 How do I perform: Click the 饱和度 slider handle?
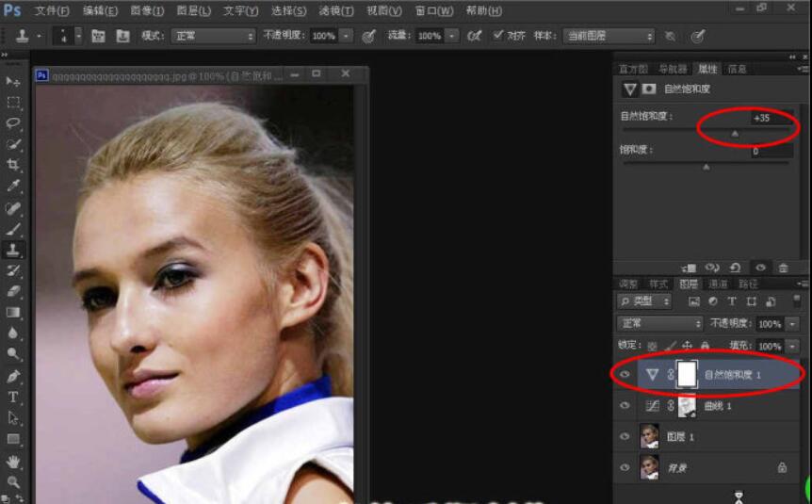point(706,167)
